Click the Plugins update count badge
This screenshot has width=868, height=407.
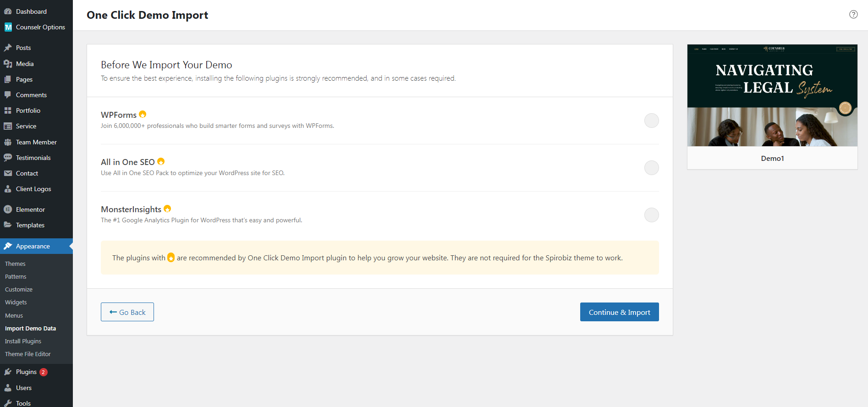43,372
